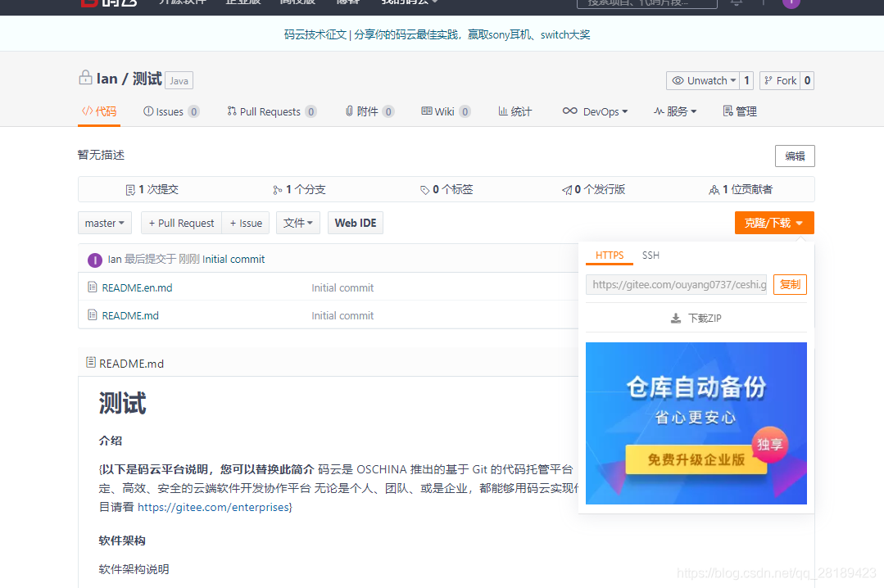This screenshot has width=884, height=588.
Task: Open Initial commit message for README.en.md
Action: (x=342, y=287)
